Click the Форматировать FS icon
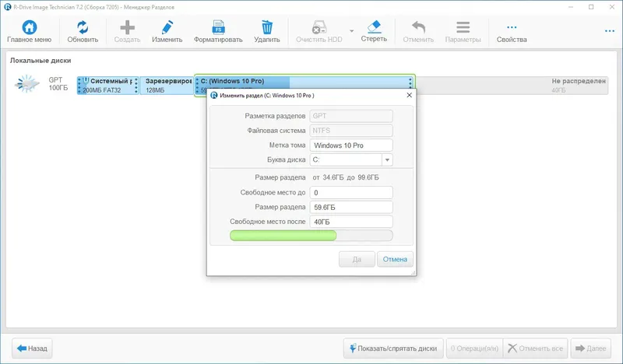This screenshot has height=364, width=623. coord(218,27)
